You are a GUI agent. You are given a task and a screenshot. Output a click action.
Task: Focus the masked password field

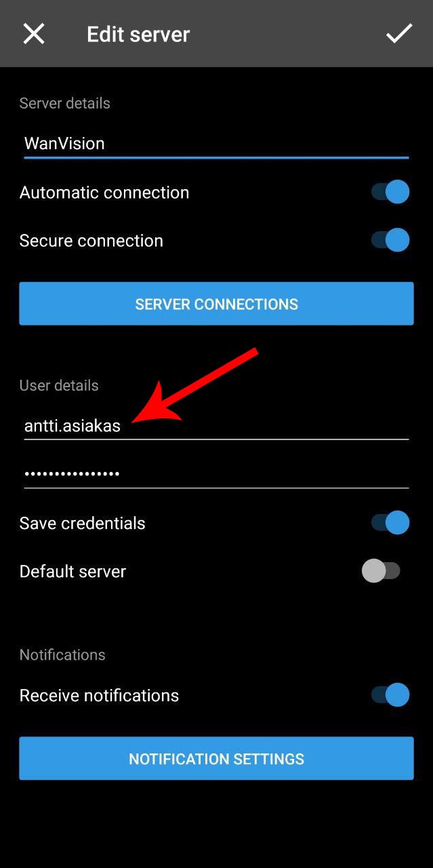(x=216, y=474)
